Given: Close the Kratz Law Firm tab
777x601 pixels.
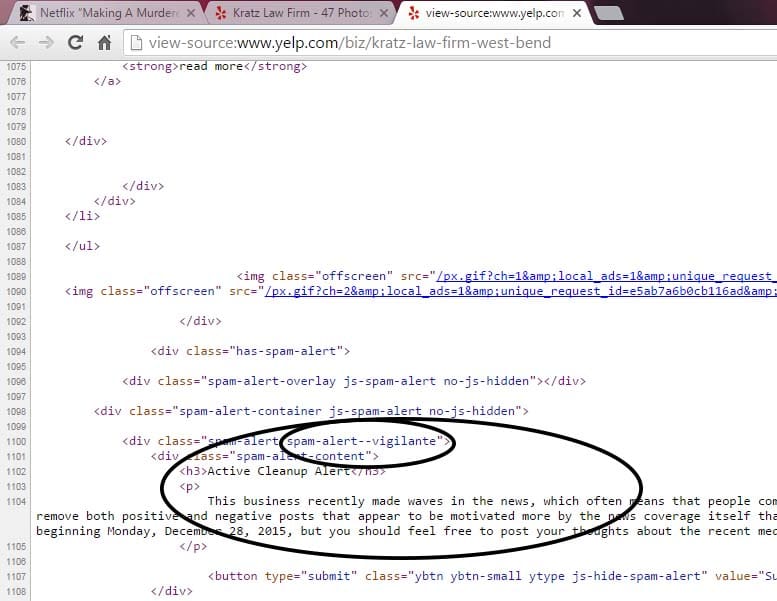Looking at the screenshot, I should point(384,13).
